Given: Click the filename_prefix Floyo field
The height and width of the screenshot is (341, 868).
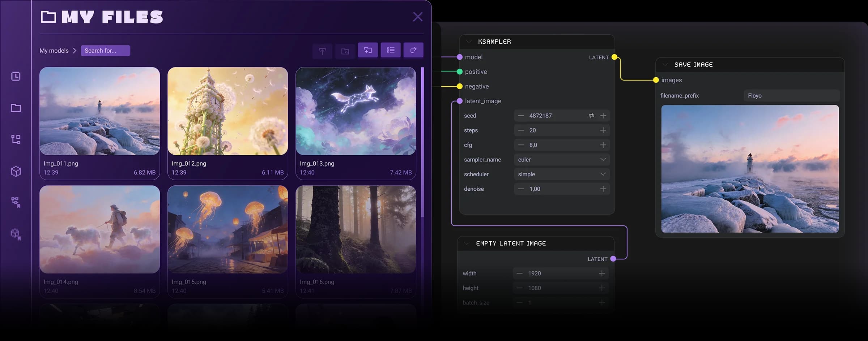Looking at the screenshot, I should click(791, 96).
